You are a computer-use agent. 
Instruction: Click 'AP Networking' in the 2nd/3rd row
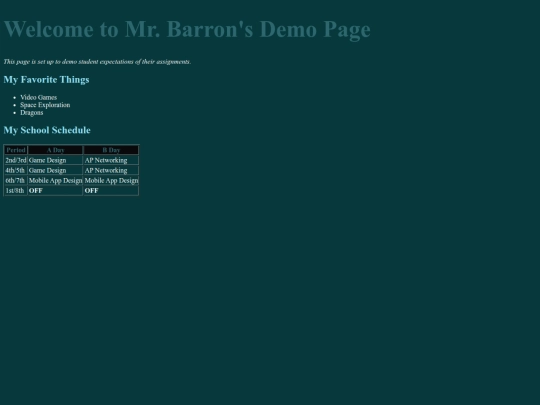(x=111, y=160)
